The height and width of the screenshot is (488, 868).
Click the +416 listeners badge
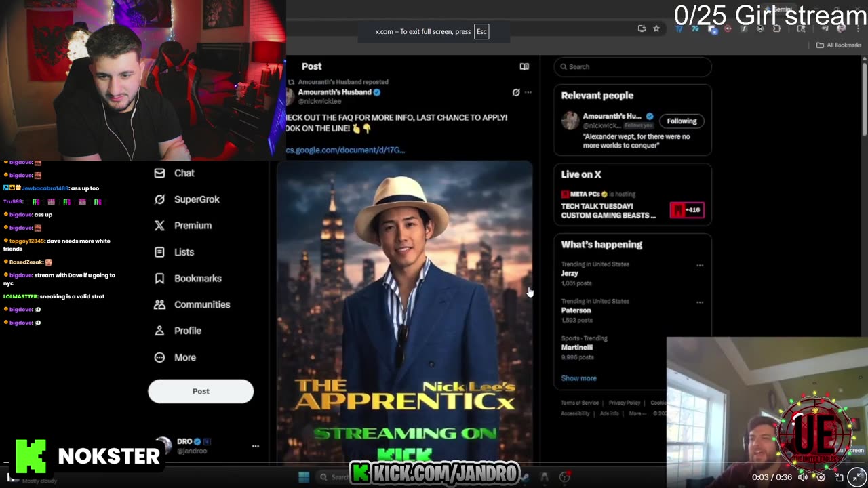(687, 210)
